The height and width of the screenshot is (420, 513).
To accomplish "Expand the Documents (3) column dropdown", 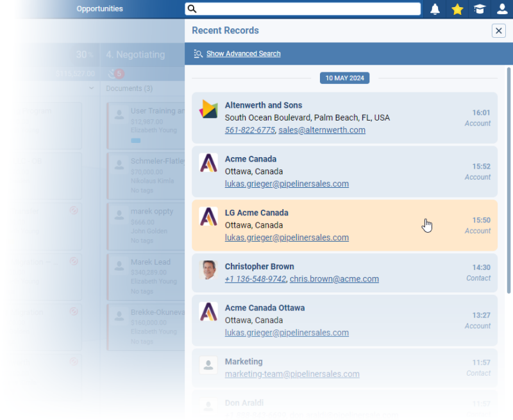I will coord(130,88).
